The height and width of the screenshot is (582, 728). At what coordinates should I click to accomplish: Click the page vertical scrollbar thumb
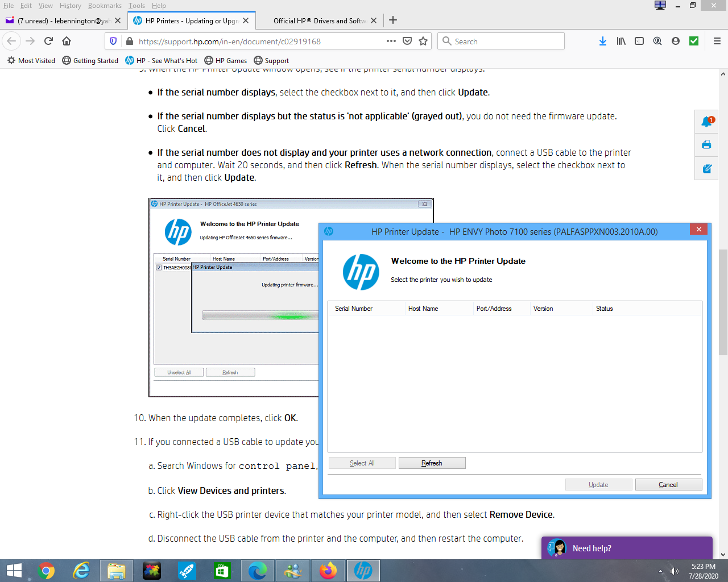coord(723,302)
